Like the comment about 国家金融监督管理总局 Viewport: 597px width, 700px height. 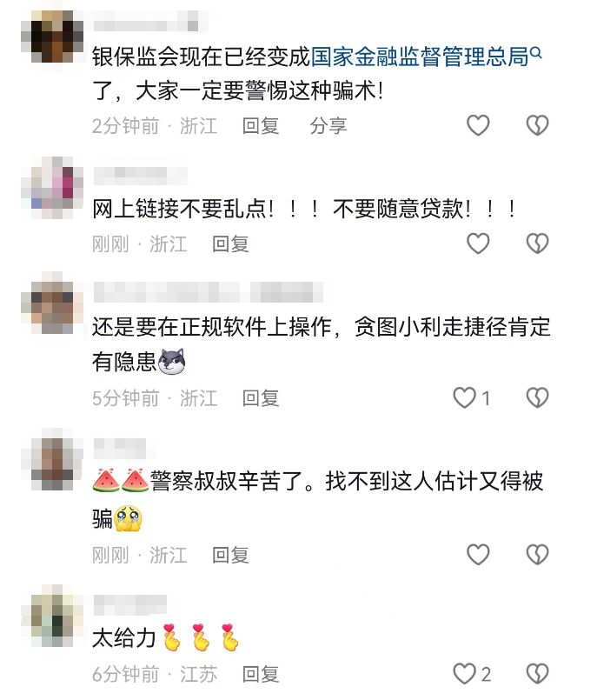478,125
